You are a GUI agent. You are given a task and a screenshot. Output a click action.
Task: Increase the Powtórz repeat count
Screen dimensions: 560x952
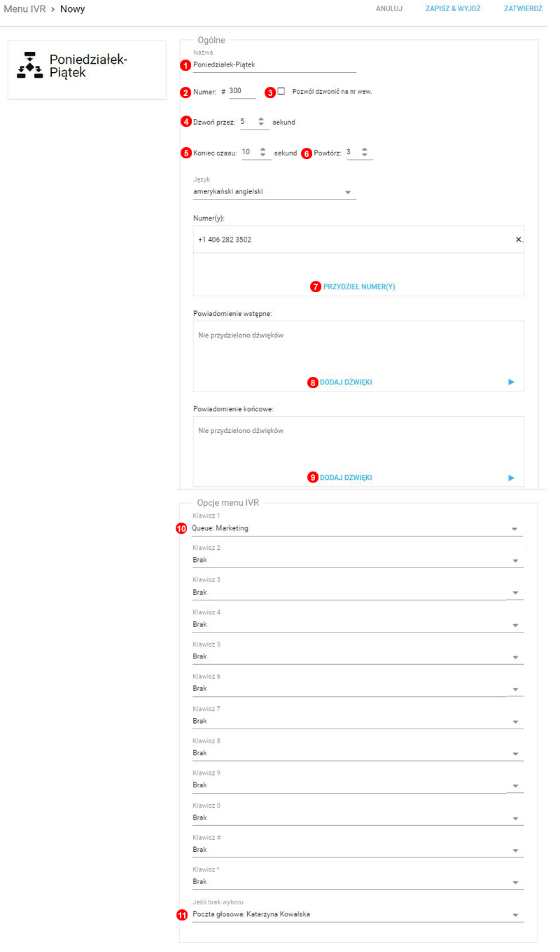click(365, 149)
